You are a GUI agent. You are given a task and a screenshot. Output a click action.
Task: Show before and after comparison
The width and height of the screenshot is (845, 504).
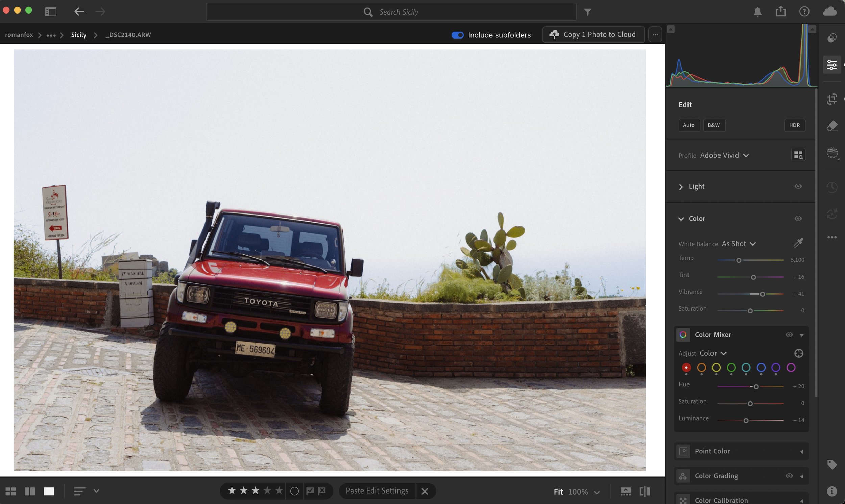coord(645,492)
